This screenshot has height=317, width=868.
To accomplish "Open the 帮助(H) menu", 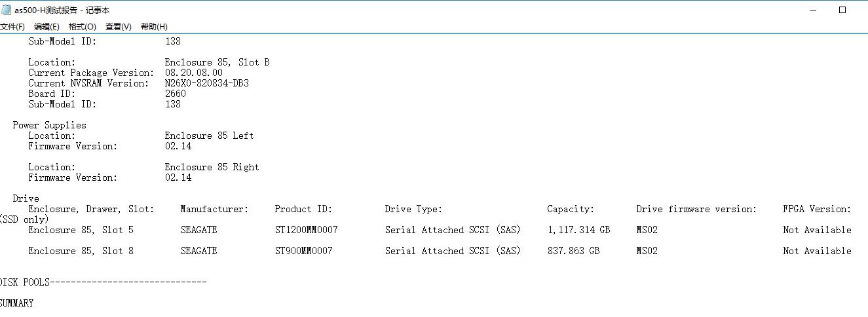I will pyautogui.click(x=154, y=27).
